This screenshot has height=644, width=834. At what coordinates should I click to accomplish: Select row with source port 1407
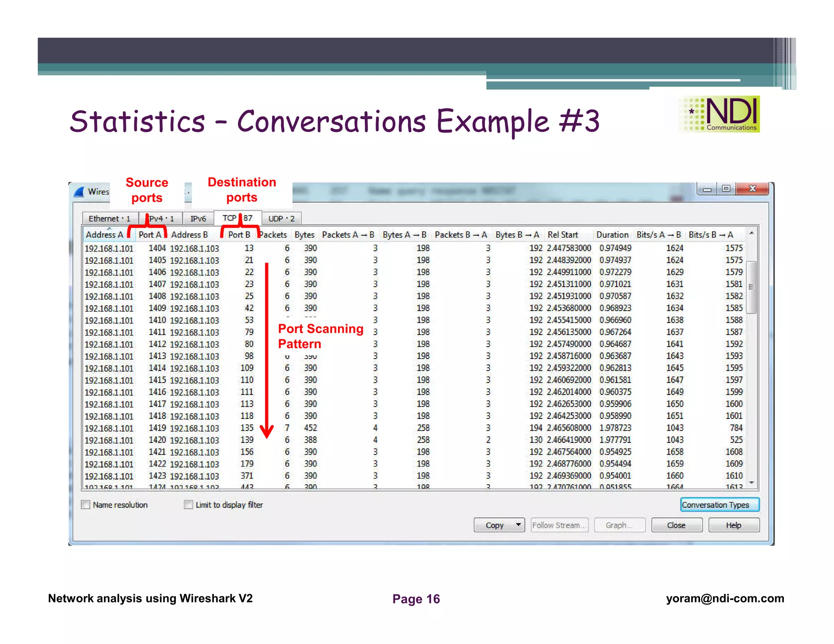pyautogui.click(x=414, y=284)
